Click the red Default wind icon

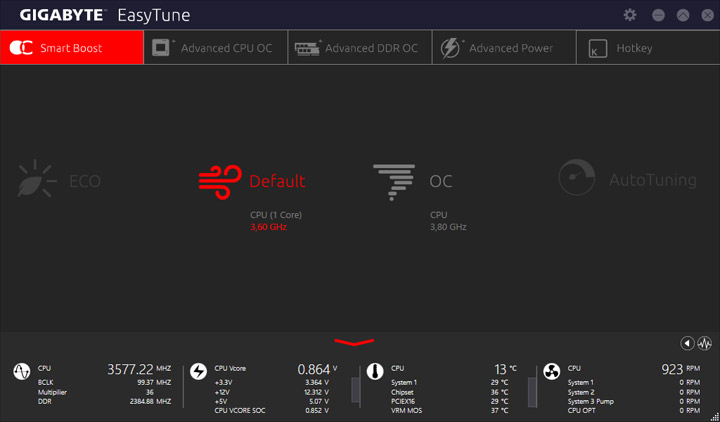pyautogui.click(x=220, y=182)
